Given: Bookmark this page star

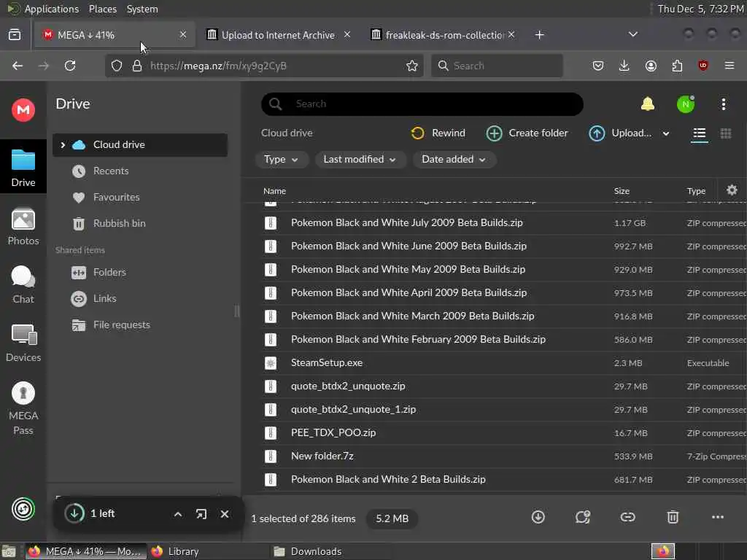Looking at the screenshot, I should pyautogui.click(x=412, y=66).
